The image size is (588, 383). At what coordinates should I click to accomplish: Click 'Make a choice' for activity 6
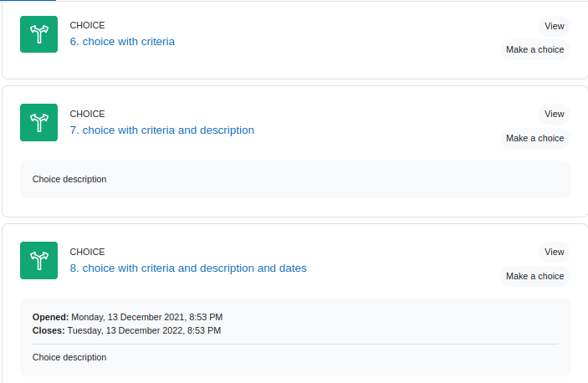(x=535, y=49)
